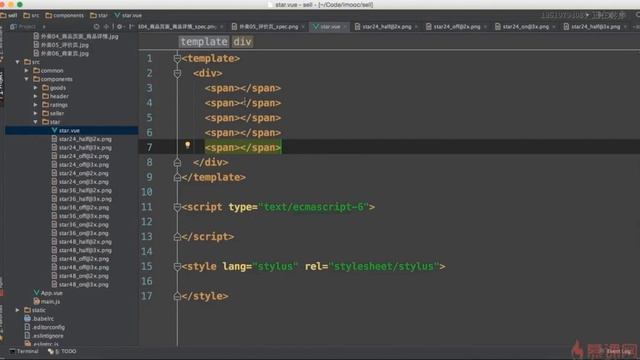Click the collapse-all icon in Project header
Image resolution: width=640 pixels, height=360 pixels.
point(106,27)
